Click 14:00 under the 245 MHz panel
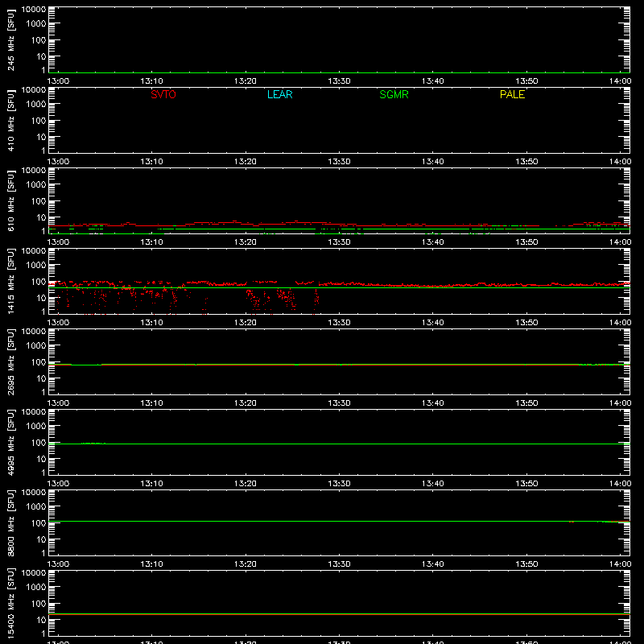 tap(620, 81)
